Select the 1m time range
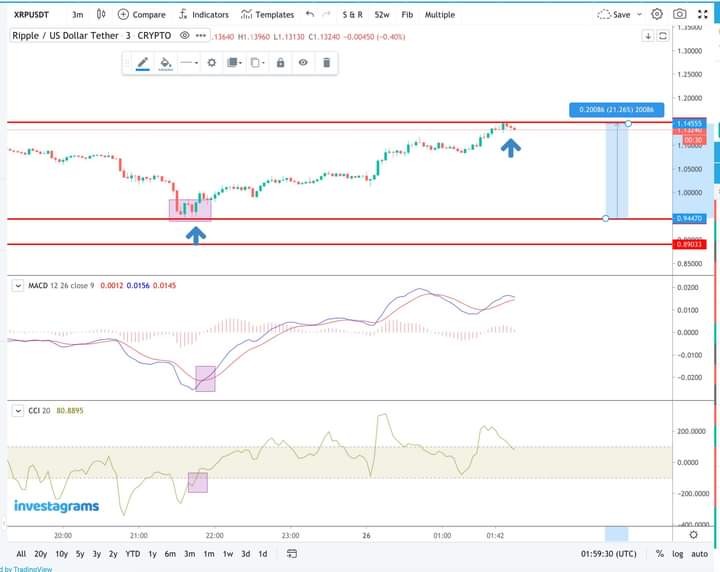 [x=209, y=554]
